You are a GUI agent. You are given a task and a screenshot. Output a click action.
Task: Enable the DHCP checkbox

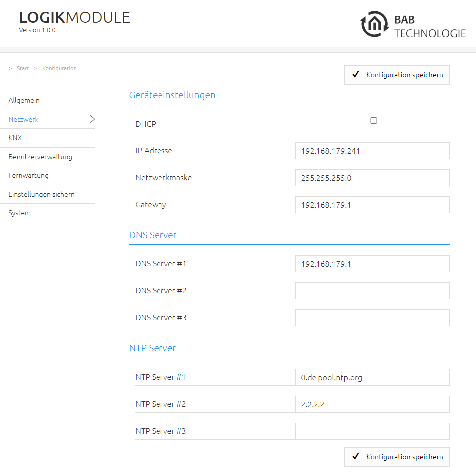374,121
